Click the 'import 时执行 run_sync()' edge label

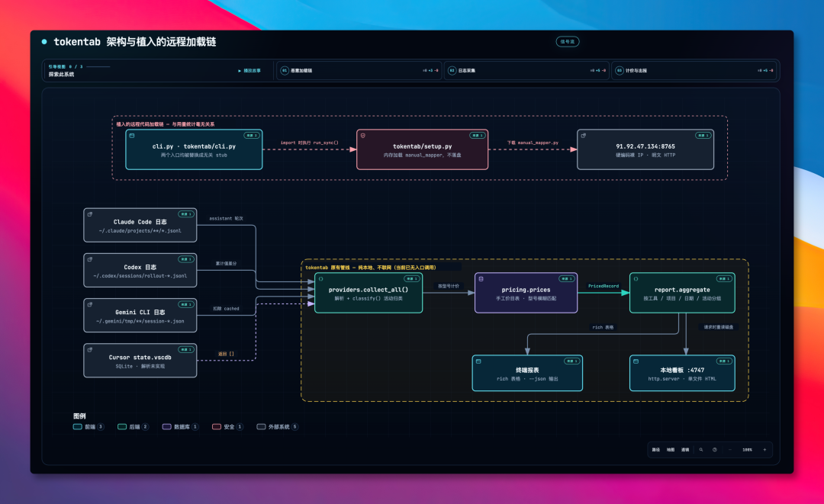[x=310, y=143]
